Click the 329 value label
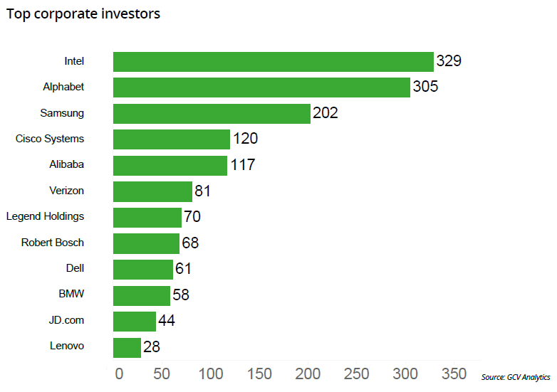Viewport: 557px width, 392px height. pos(449,61)
